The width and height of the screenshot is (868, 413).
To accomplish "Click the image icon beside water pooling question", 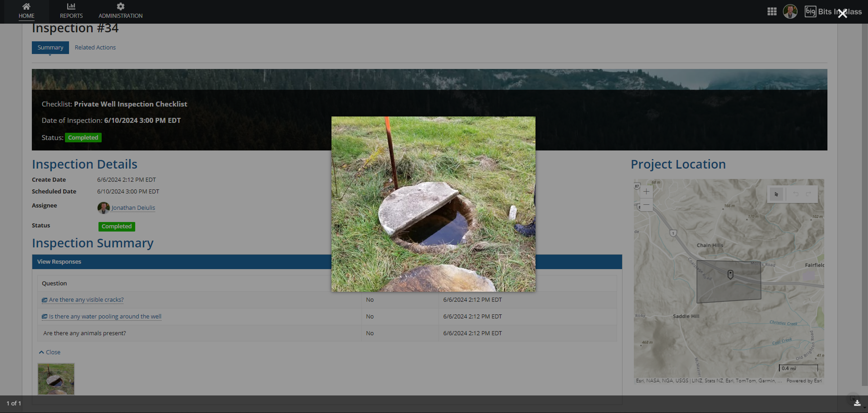I will 45,316.
